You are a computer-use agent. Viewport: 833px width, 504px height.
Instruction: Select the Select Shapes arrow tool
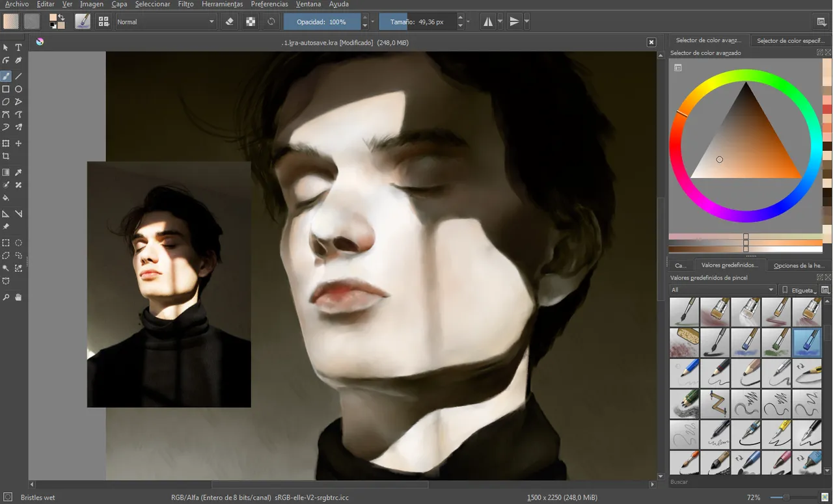pos(6,47)
